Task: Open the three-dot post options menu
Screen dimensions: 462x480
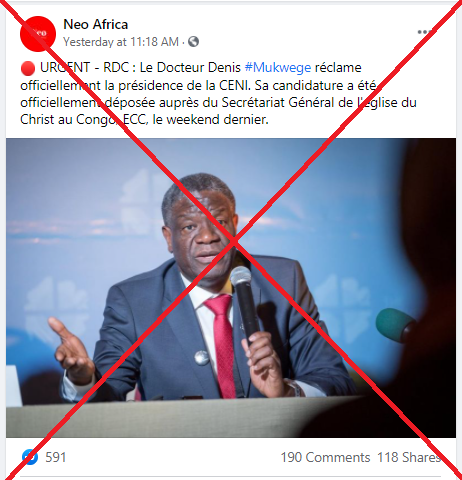Action: pyautogui.click(x=425, y=32)
